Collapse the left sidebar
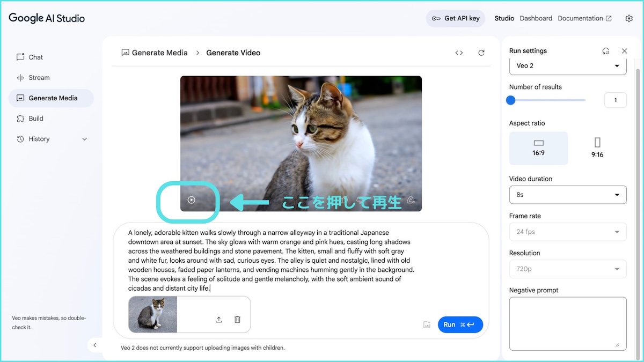This screenshot has width=644, height=362. click(94, 345)
